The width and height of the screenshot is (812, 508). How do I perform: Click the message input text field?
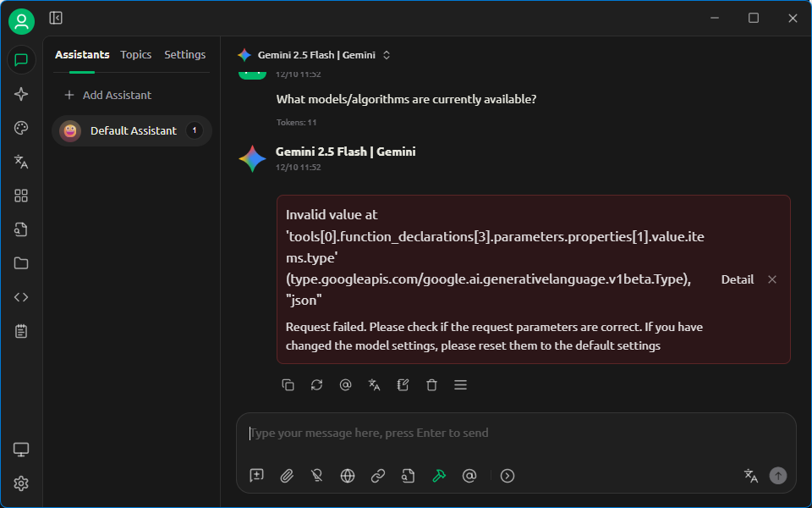click(516, 433)
